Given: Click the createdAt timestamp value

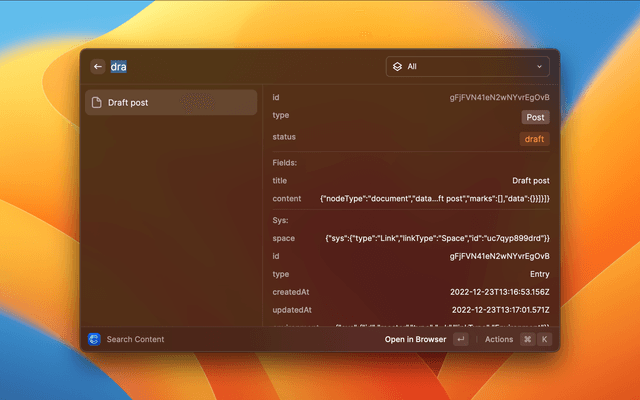Looking at the screenshot, I should (500, 292).
